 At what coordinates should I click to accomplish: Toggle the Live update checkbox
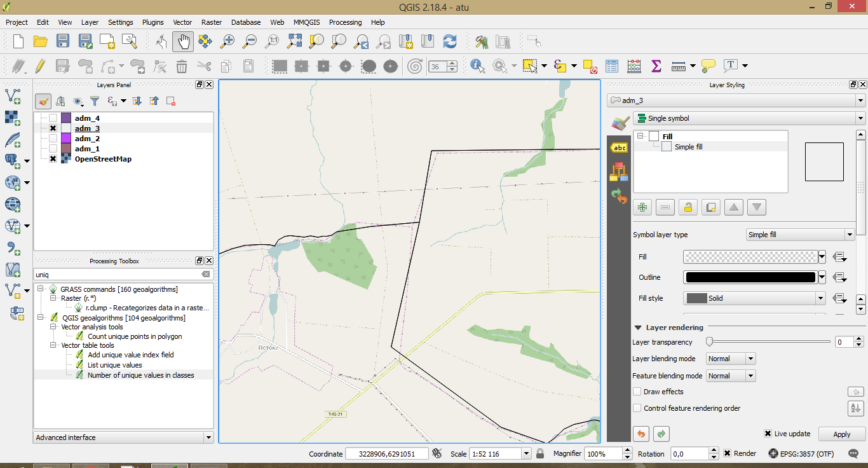click(x=768, y=434)
